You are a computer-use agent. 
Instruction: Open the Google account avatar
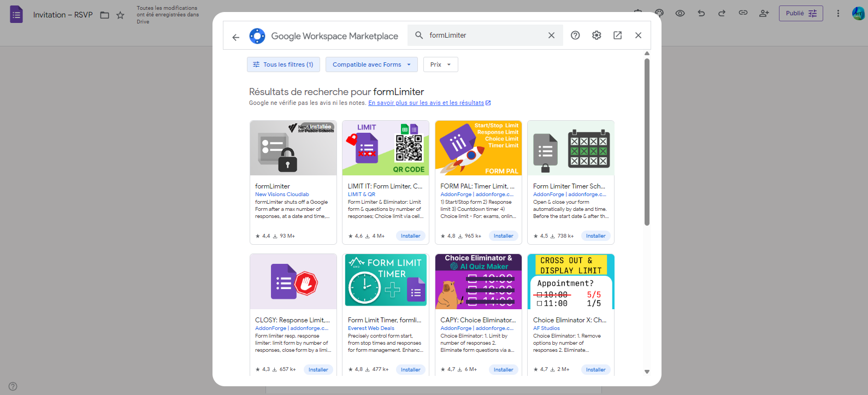858,13
